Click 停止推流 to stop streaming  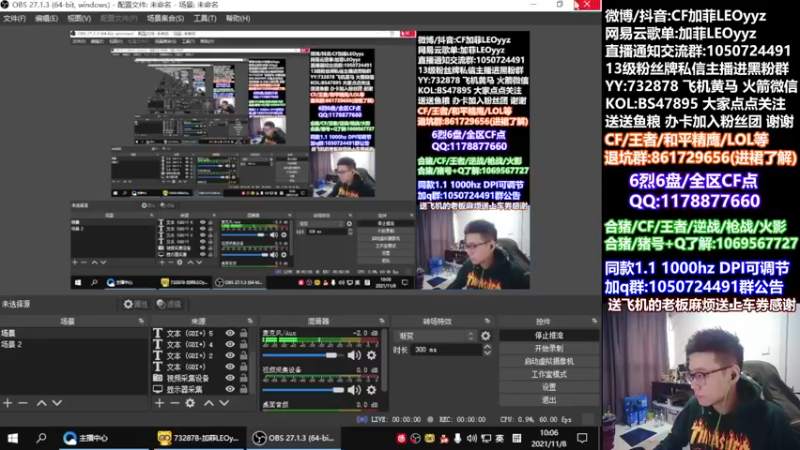[x=549, y=336]
